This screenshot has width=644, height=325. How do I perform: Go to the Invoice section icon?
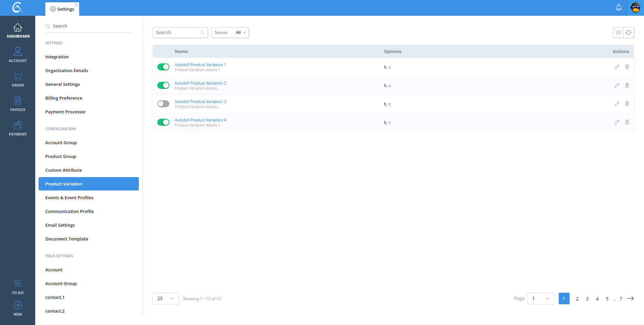18,101
